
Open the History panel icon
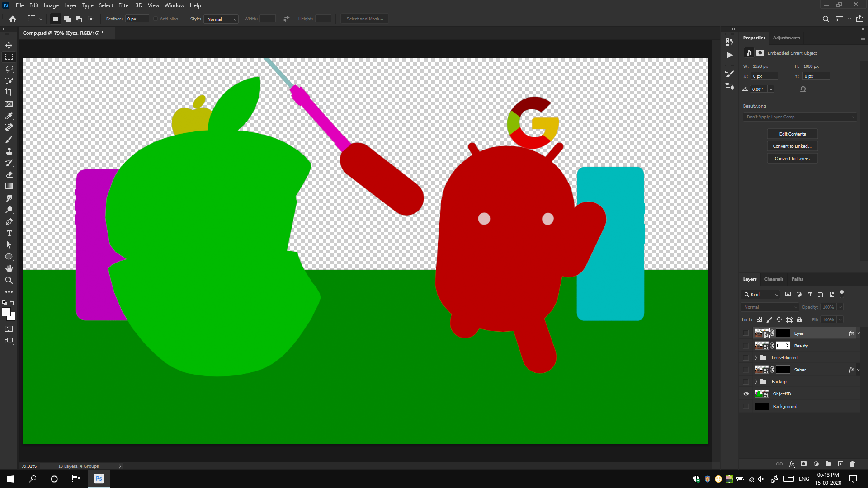[x=729, y=42]
